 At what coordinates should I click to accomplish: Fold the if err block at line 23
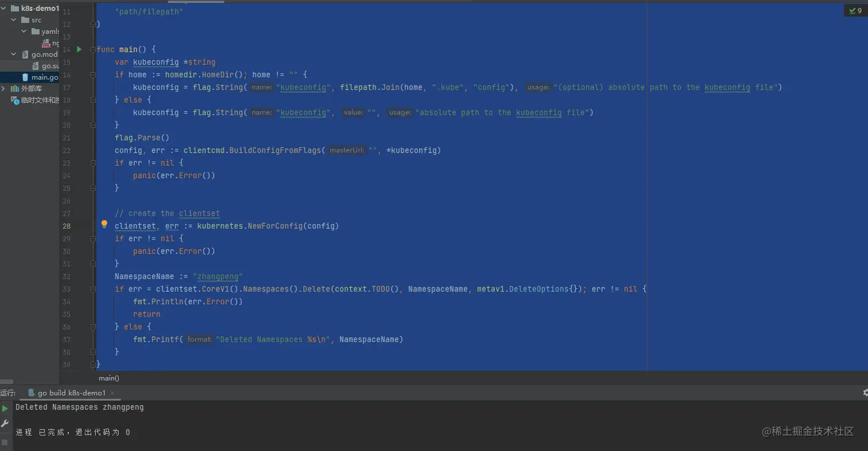92,163
